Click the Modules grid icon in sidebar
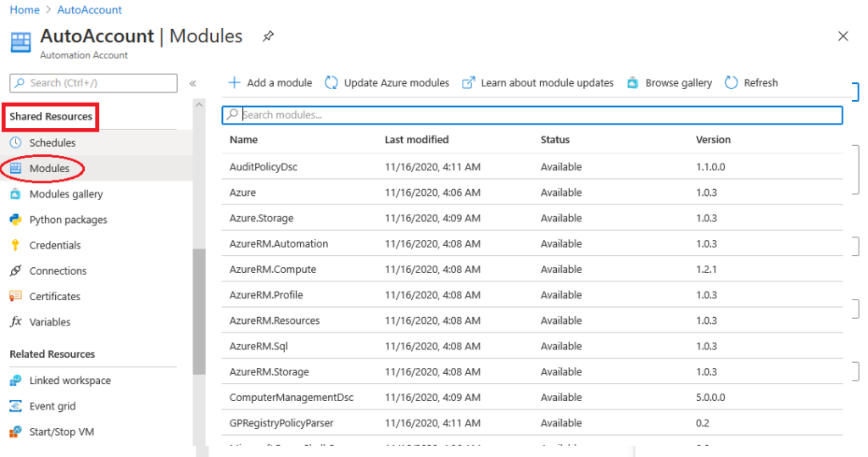The image size is (868, 457). click(x=15, y=168)
